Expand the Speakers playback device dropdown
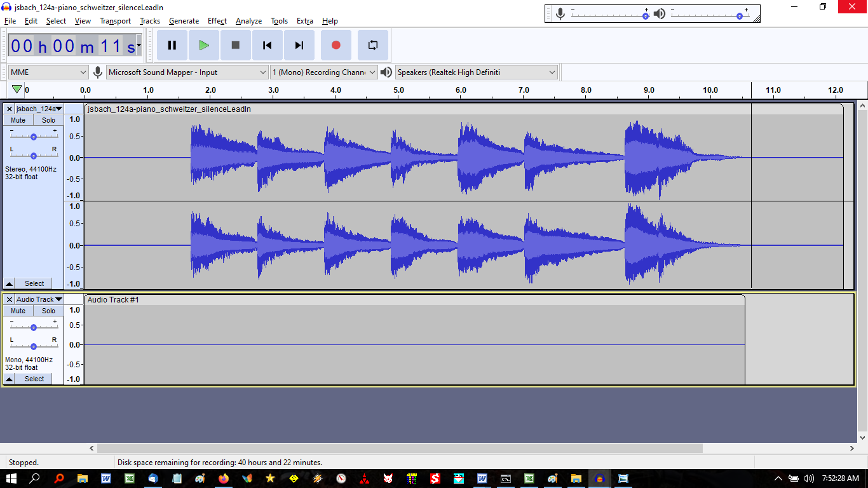This screenshot has height=488, width=868. (x=476, y=72)
